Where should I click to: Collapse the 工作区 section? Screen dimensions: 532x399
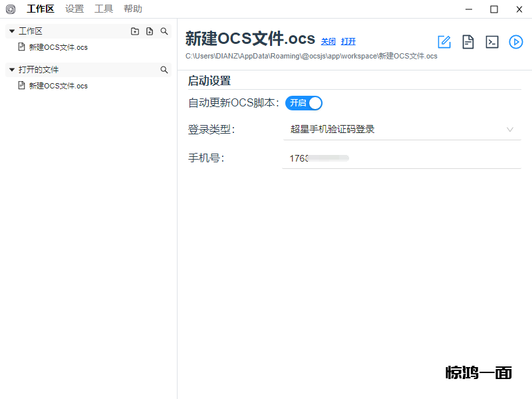click(12, 31)
